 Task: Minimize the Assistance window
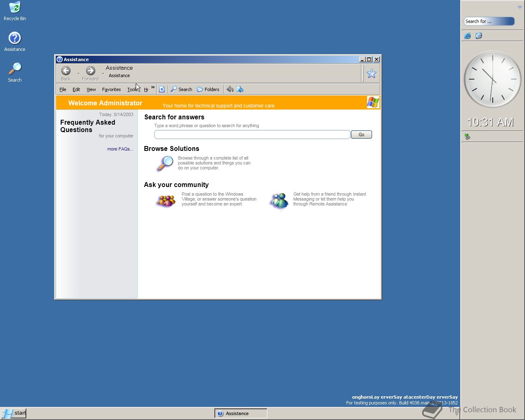pyautogui.click(x=362, y=59)
